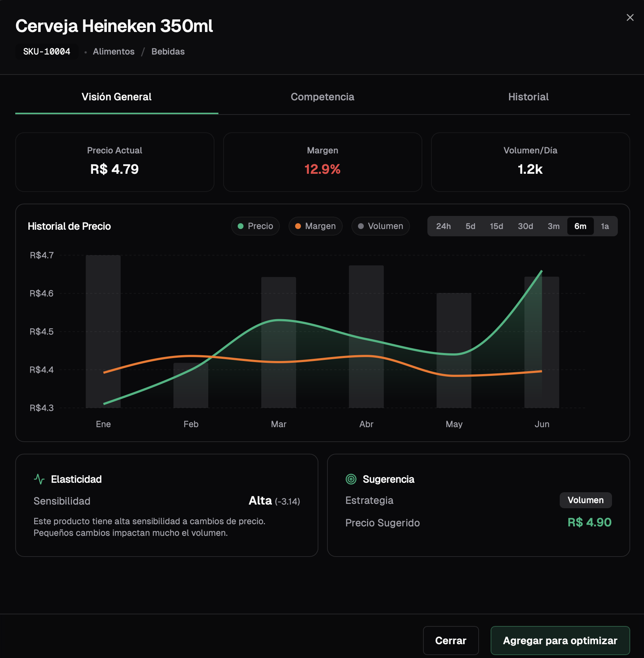The width and height of the screenshot is (644, 658).
Task: Select the 3m time range
Action: click(x=554, y=226)
